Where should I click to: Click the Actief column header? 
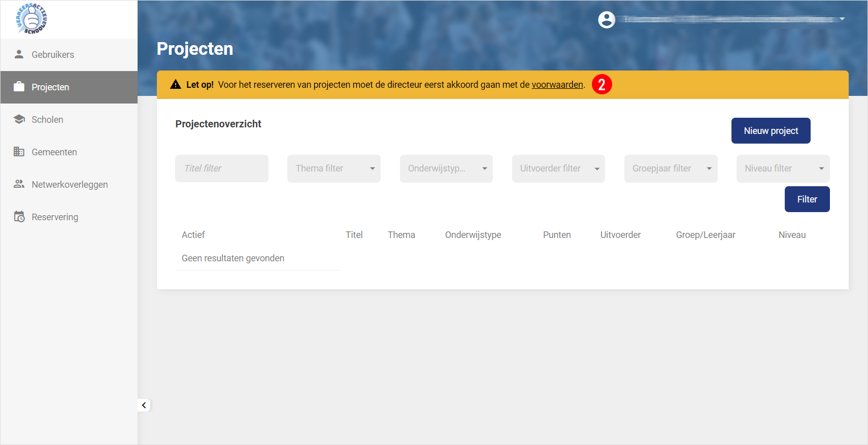pos(193,235)
